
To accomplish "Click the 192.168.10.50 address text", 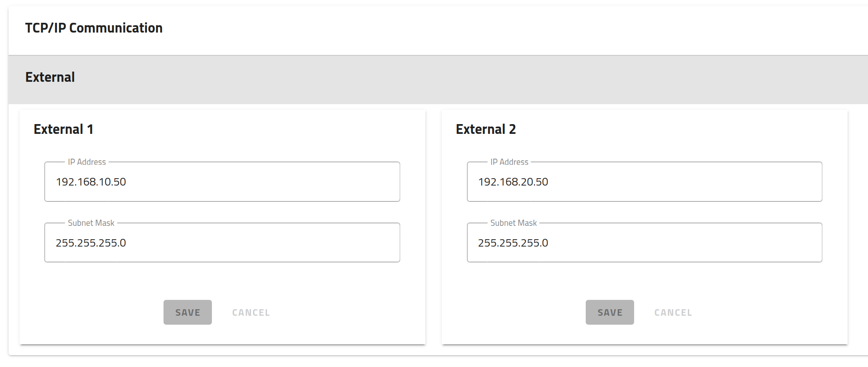I will coord(91,182).
